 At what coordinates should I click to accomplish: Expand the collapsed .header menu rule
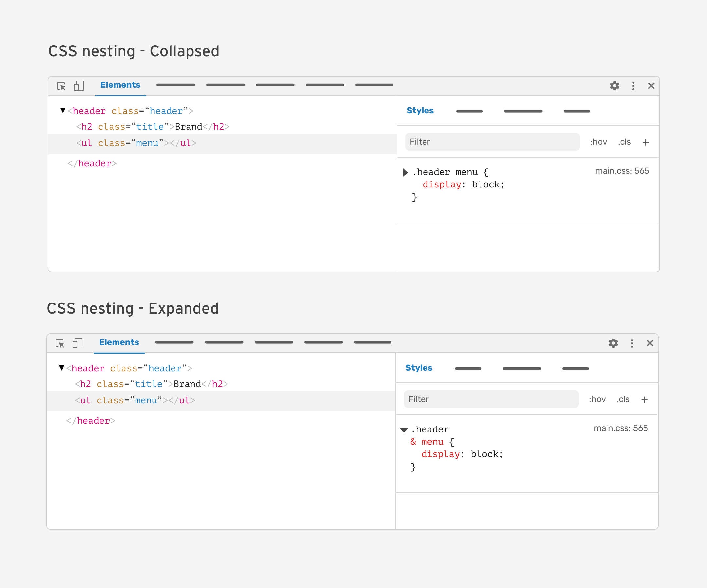point(405,173)
